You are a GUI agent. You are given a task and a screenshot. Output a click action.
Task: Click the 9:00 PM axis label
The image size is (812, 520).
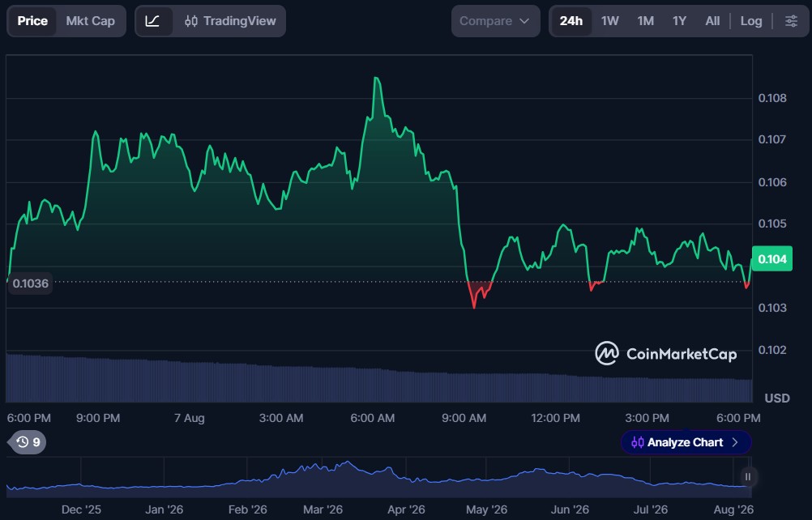click(98, 418)
